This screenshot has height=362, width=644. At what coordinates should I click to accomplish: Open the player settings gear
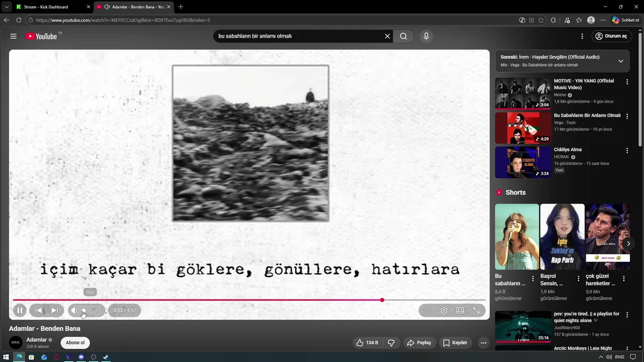pyautogui.click(x=444, y=310)
